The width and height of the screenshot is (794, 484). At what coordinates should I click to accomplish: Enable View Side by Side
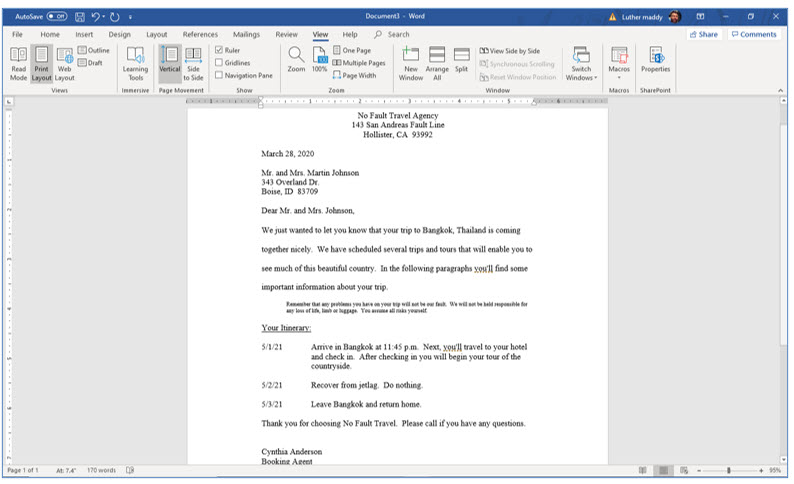(x=510, y=51)
